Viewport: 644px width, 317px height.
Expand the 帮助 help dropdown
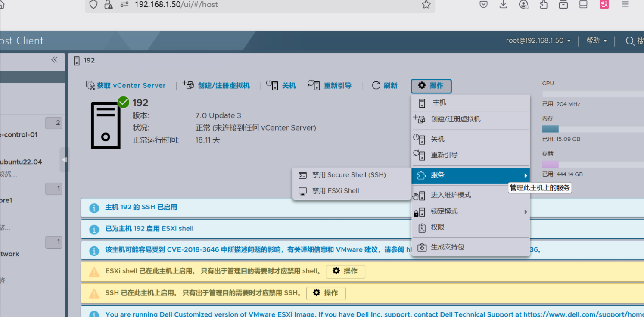[597, 40]
